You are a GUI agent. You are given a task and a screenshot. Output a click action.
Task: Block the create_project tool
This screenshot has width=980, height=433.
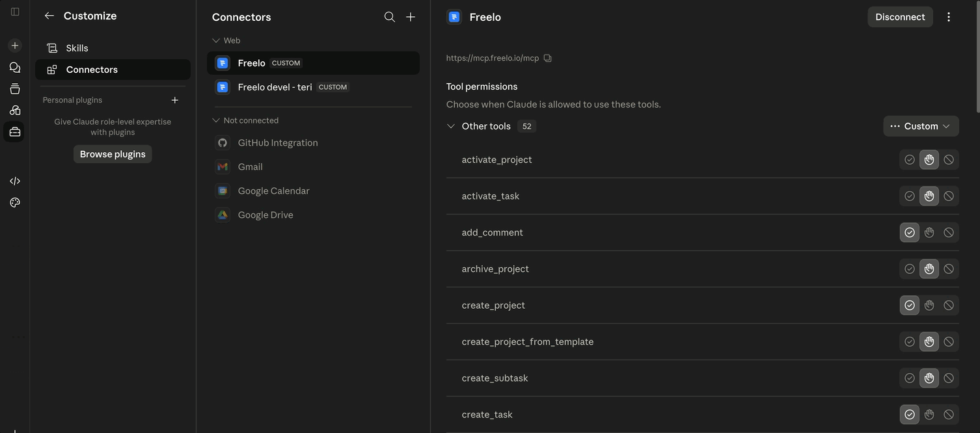click(x=949, y=306)
